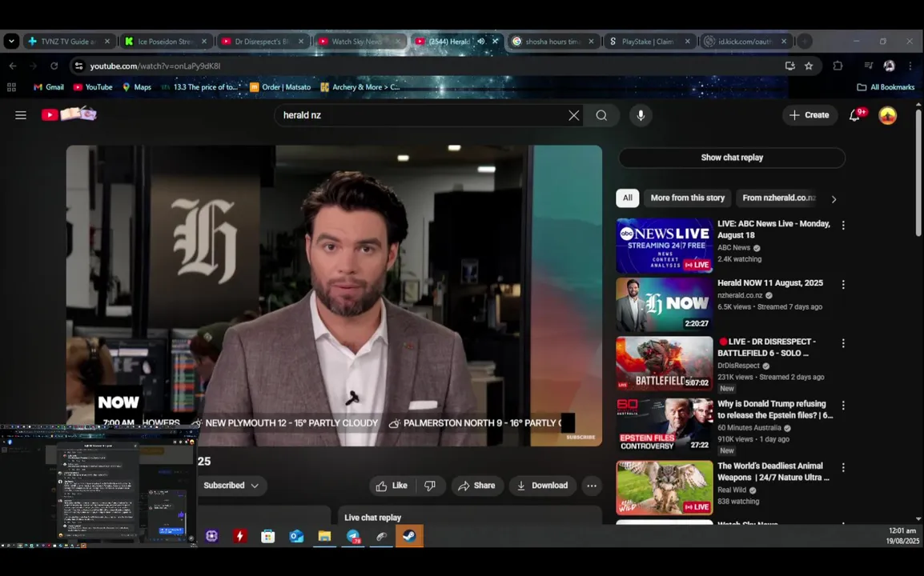The height and width of the screenshot is (576, 924).
Task: Open options for Herald NOW 11 August video
Action: [843, 285]
